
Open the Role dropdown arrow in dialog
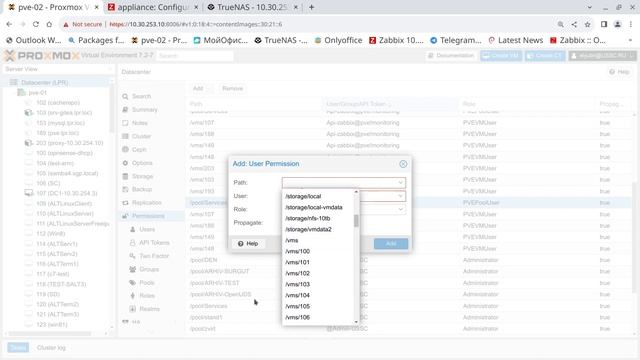(400, 209)
